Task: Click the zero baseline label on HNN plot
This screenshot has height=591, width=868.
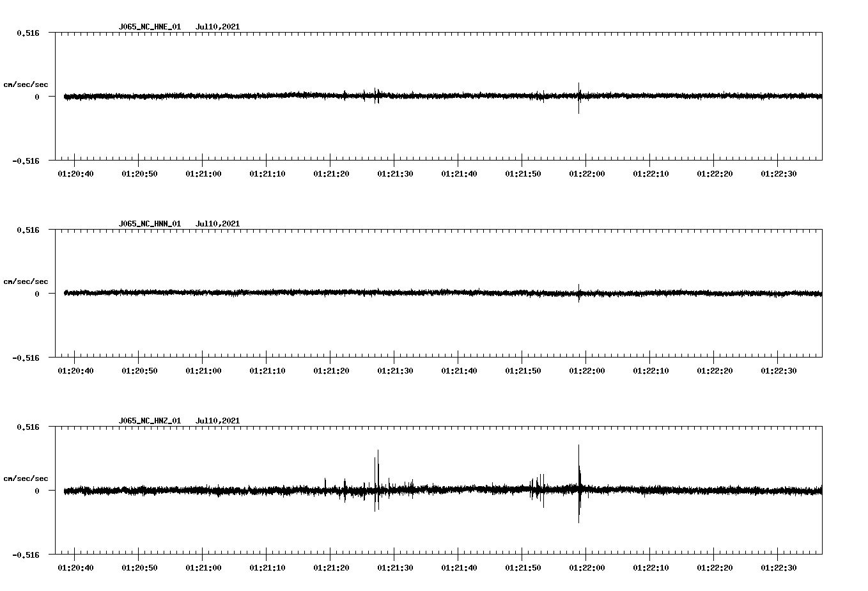Action: (x=36, y=295)
